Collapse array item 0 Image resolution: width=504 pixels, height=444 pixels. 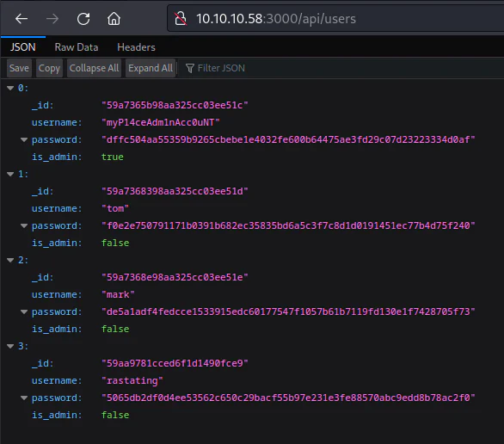coord(10,88)
